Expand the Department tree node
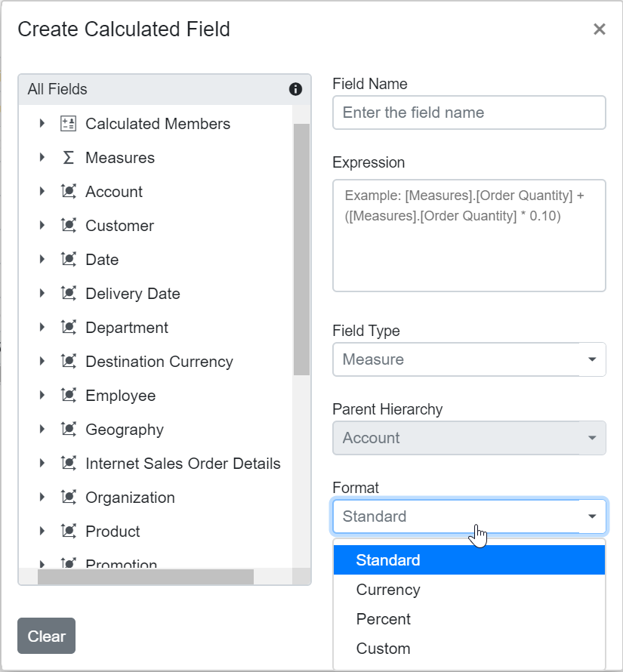This screenshot has width=623, height=672. tap(43, 327)
